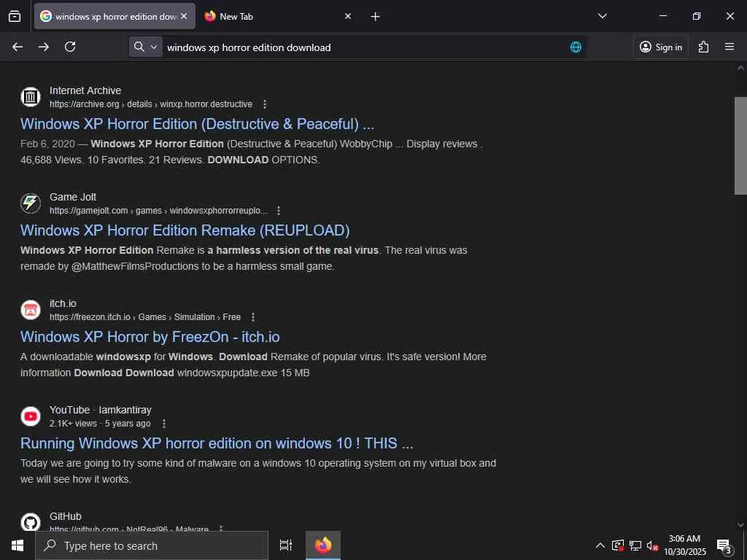The height and width of the screenshot is (560, 747).
Task: Open Task View from taskbar
Action: pyautogui.click(x=286, y=545)
